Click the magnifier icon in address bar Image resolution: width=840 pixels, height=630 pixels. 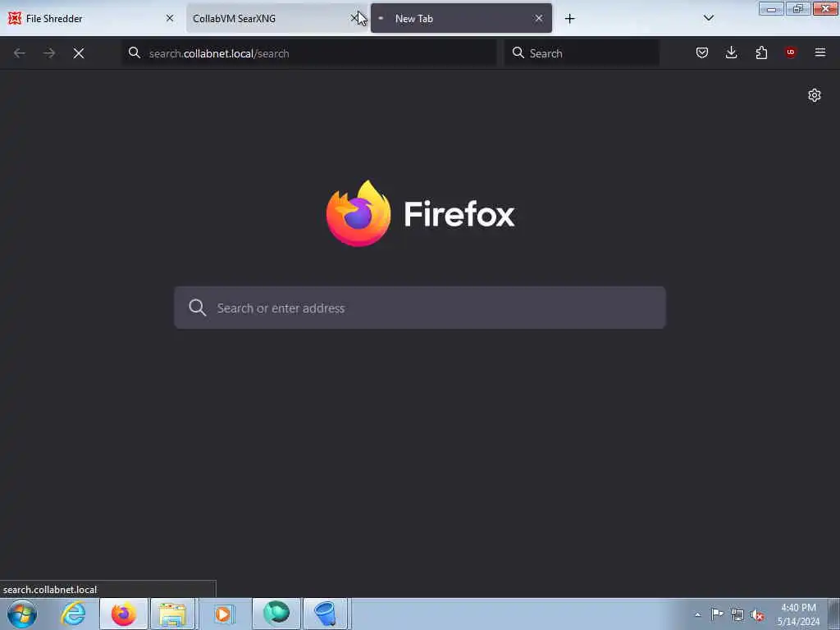point(135,52)
